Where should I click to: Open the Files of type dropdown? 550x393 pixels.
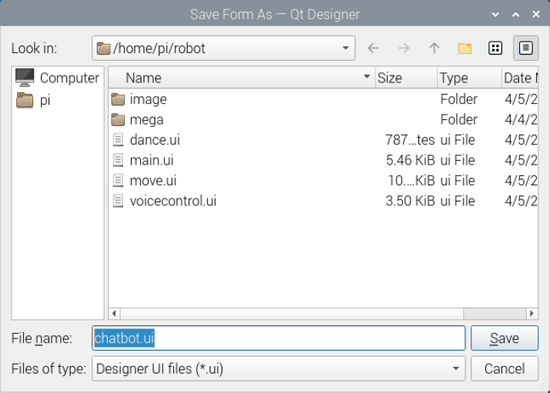pyautogui.click(x=279, y=369)
